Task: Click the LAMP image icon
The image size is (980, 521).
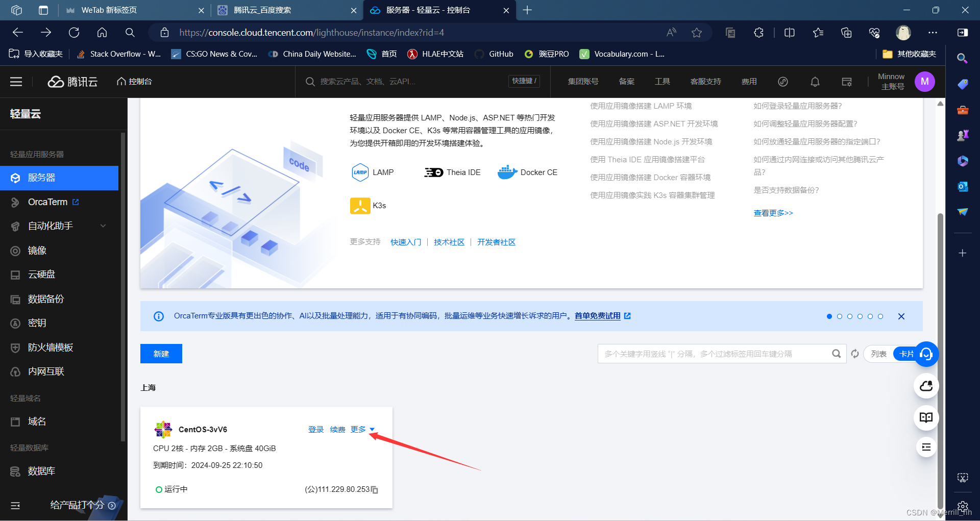Action: click(360, 172)
